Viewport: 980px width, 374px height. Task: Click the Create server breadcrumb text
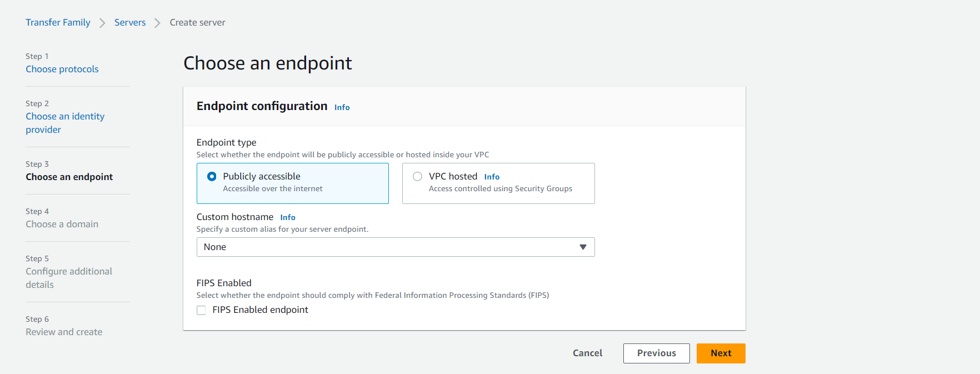tap(197, 22)
